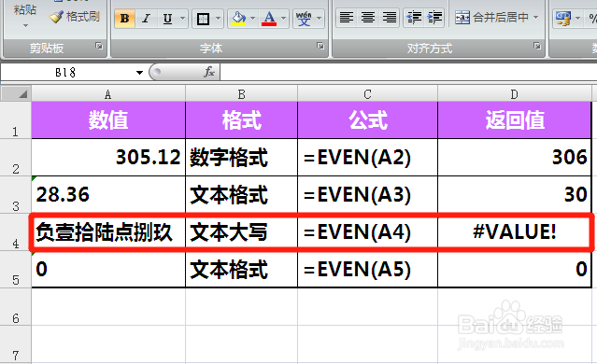Toggle Underline formatting button

167,19
